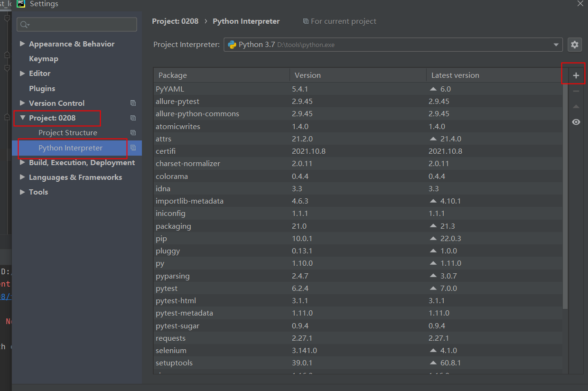The image size is (588, 391).
Task: Click the upgrade package arrow icon
Action: point(576,107)
